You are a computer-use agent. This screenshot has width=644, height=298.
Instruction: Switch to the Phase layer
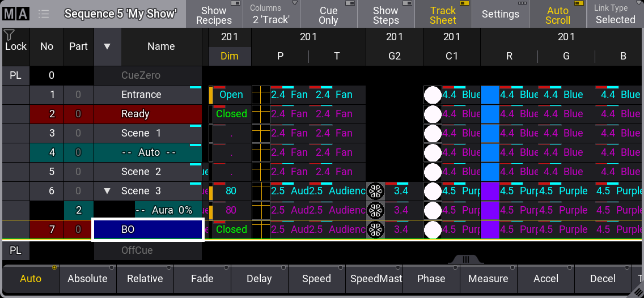pyautogui.click(x=431, y=279)
